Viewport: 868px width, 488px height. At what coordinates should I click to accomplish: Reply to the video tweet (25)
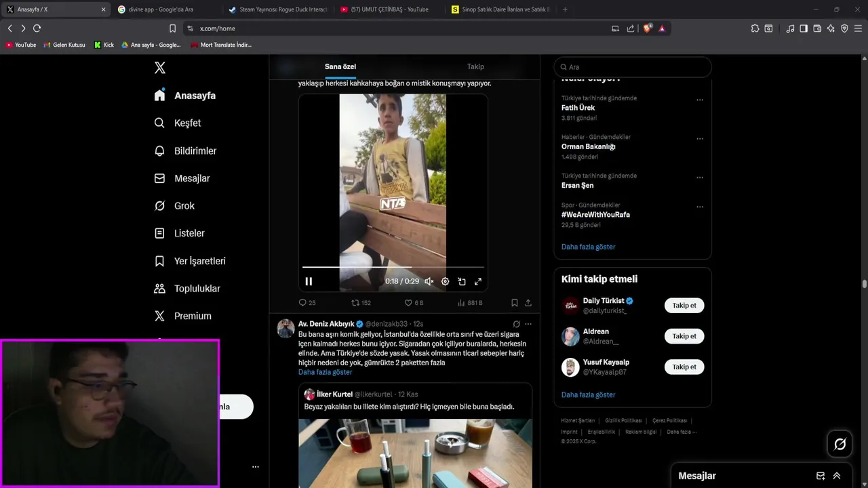coord(307,303)
